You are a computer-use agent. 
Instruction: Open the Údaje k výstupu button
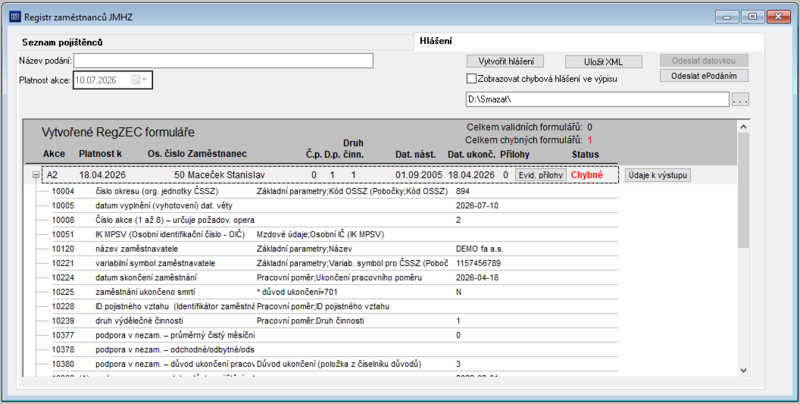[658, 175]
